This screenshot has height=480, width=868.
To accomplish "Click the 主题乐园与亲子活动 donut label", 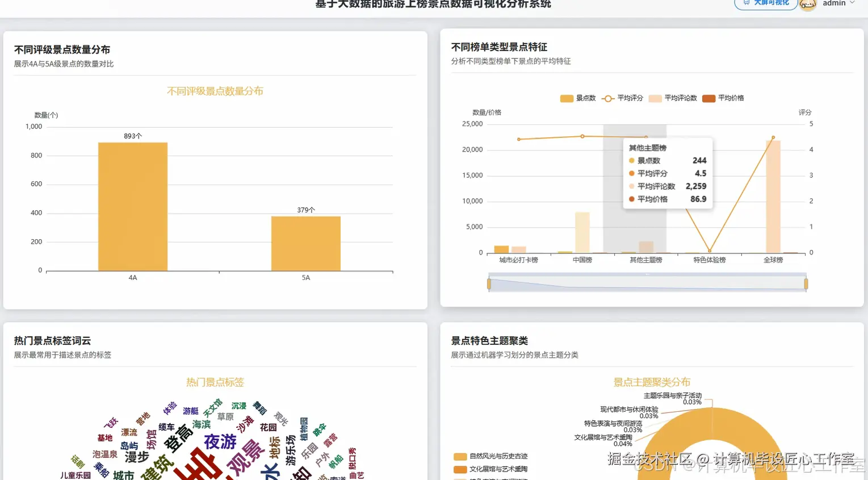I will pos(673,395).
